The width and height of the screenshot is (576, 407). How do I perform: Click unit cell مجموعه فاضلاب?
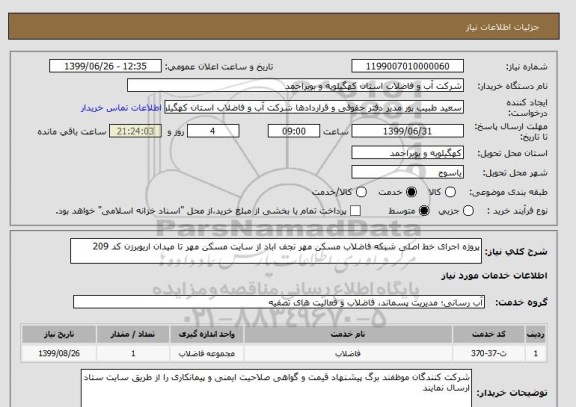(206, 354)
